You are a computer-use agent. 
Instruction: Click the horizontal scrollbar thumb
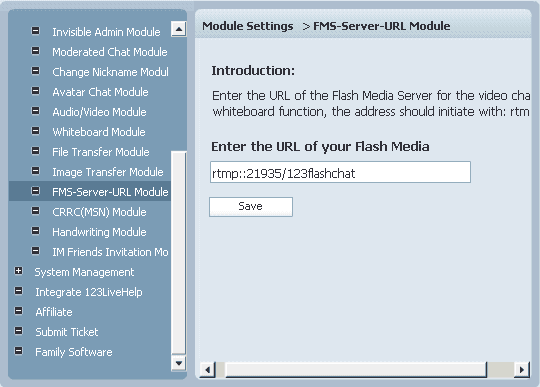(356, 370)
